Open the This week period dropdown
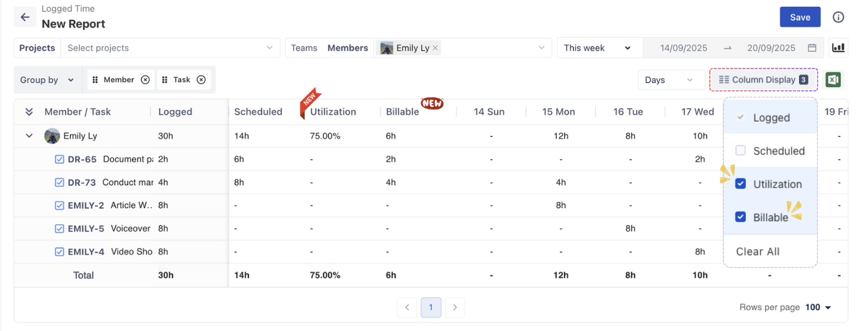Screen dimensions: 868x331 pos(597,48)
